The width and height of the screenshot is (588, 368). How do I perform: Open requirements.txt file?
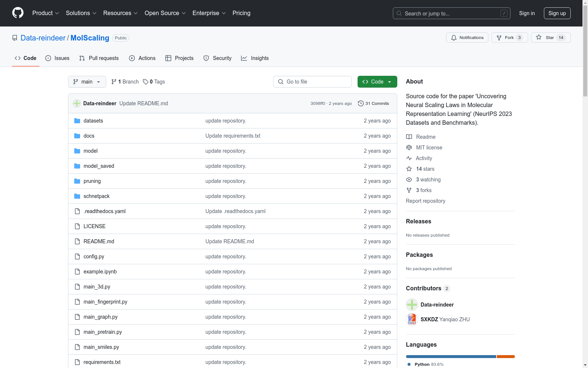click(x=102, y=362)
